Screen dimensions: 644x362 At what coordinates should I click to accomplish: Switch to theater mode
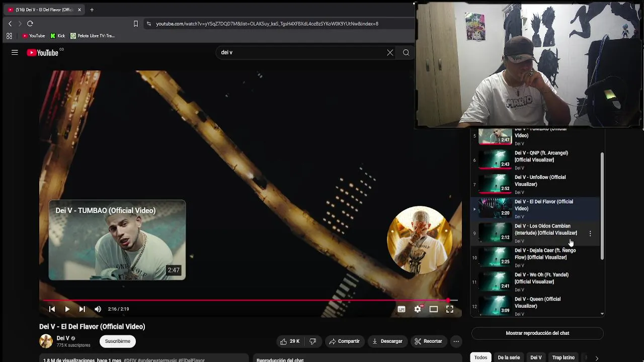click(434, 309)
